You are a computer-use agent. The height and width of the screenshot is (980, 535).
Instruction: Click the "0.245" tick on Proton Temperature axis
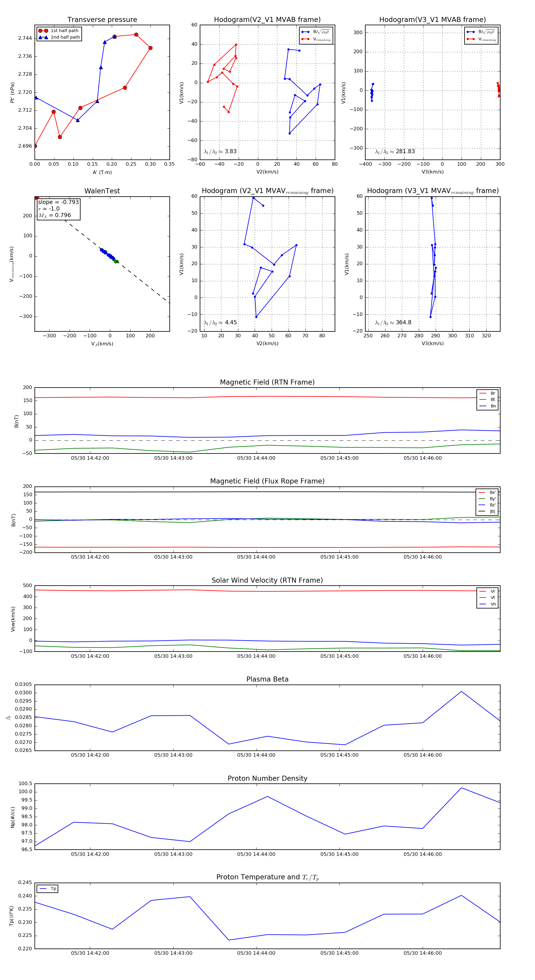(25, 883)
